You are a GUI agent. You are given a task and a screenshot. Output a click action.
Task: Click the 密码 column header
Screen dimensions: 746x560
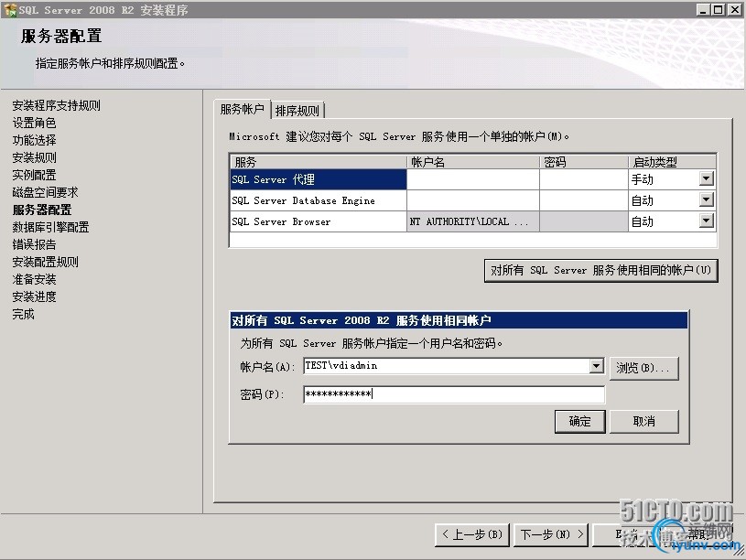(584, 162)
